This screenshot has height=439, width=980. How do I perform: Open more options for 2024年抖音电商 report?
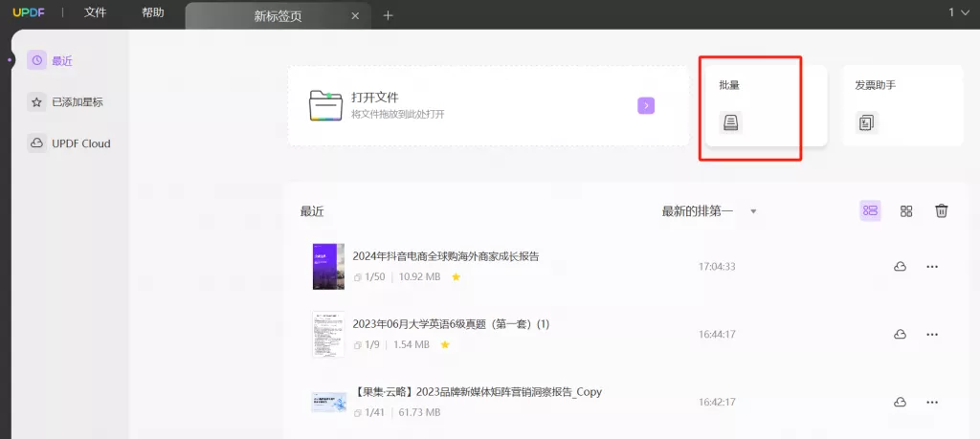pyautogui.click(x=932, y=267)
